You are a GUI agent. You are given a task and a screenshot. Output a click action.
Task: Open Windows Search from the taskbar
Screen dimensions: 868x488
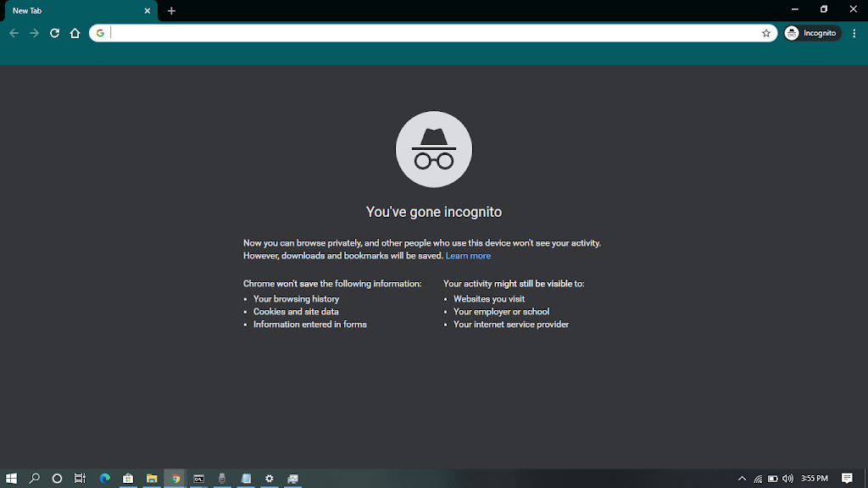35,479
